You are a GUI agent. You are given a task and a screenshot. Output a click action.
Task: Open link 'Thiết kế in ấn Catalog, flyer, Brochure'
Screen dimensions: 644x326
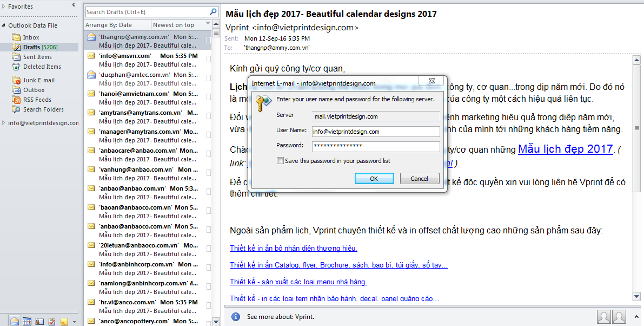pos(339,265)
